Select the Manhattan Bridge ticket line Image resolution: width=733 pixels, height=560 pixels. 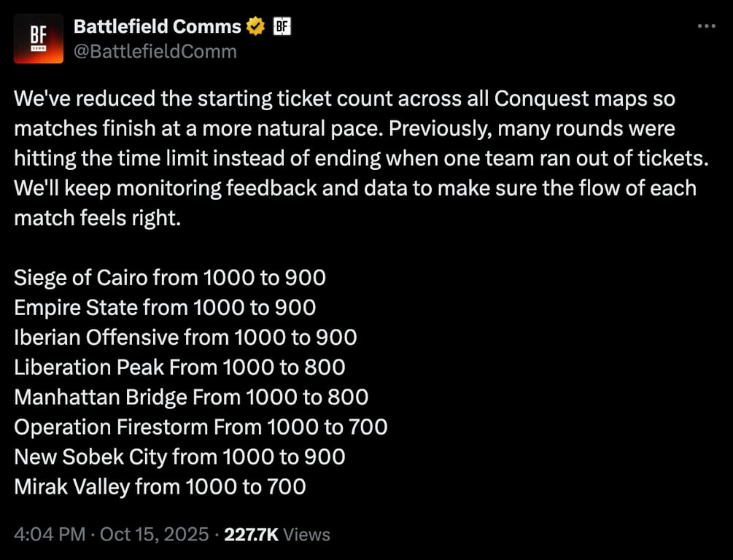(191, 397)
